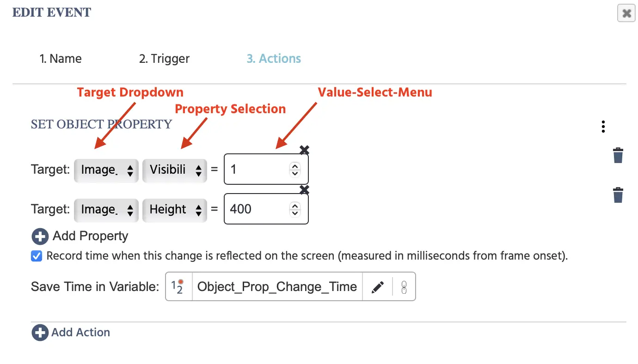Viewport: 638px width, 364px height.
Task: Click the three-dot action options menu icon
Action: (x=603, y=127)
